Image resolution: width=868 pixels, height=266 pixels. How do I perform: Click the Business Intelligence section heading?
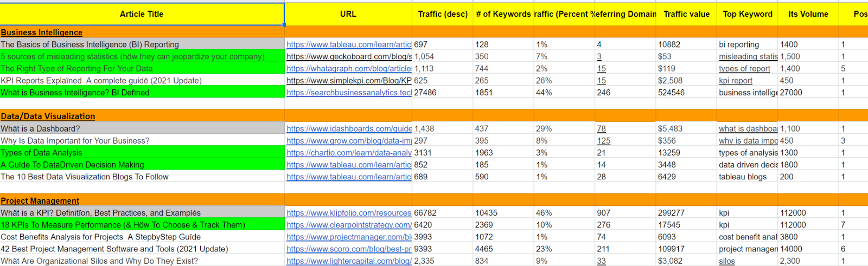point(42,33)
